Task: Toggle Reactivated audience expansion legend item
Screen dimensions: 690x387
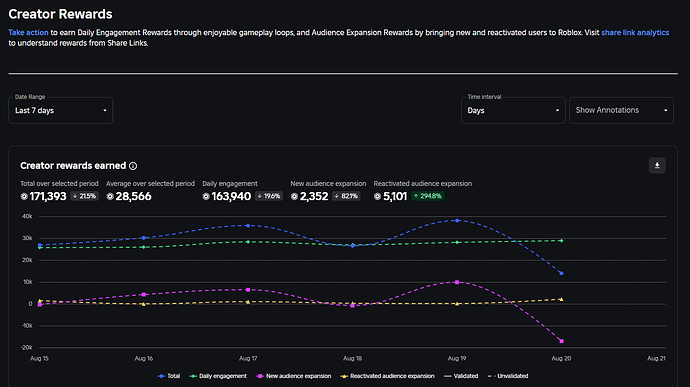Action: pyautogui.click(x=387, y=376)
